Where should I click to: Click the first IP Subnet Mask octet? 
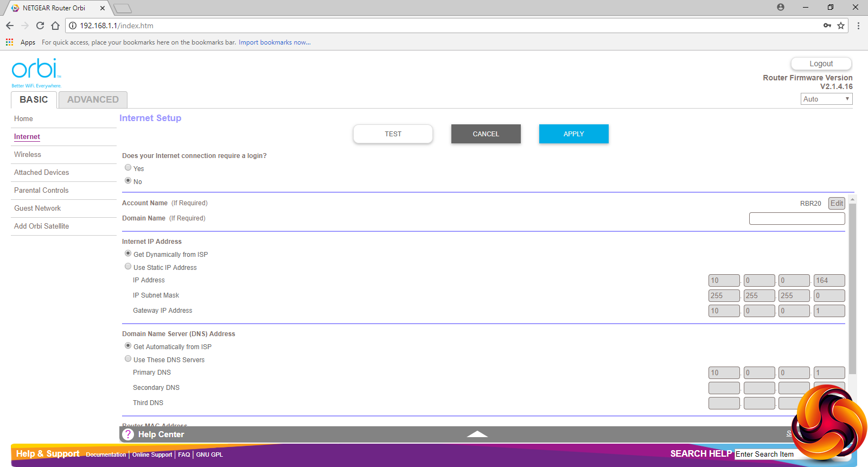(x=724, y=295)
